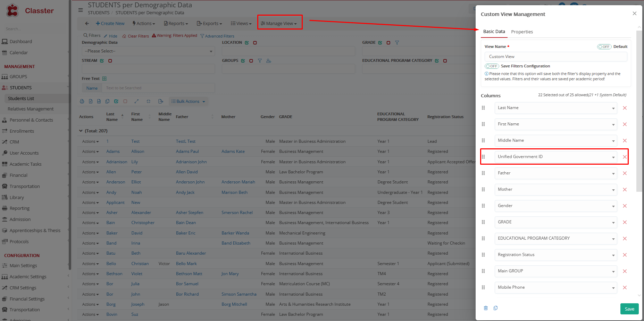The height and width of the screenshot is (321, 644).
Task: Click the hamburger menu icon
Action: [81, 10]
